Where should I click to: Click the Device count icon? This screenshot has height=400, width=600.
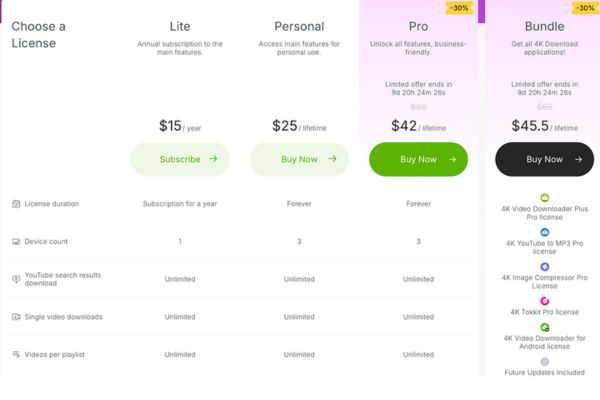pyautogui.click(x=16, y=241)
